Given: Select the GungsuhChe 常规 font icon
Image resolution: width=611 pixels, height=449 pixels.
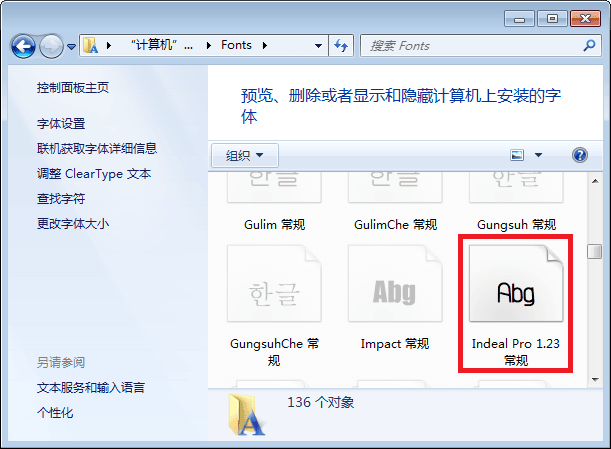Looking at the screenshot, I should point(274,283).
